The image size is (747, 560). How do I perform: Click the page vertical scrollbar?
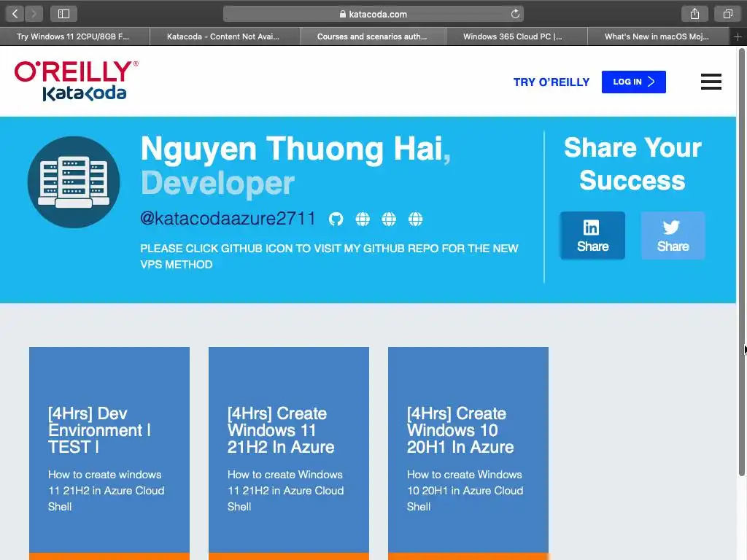pyautogui.click(x=741, y=262)
